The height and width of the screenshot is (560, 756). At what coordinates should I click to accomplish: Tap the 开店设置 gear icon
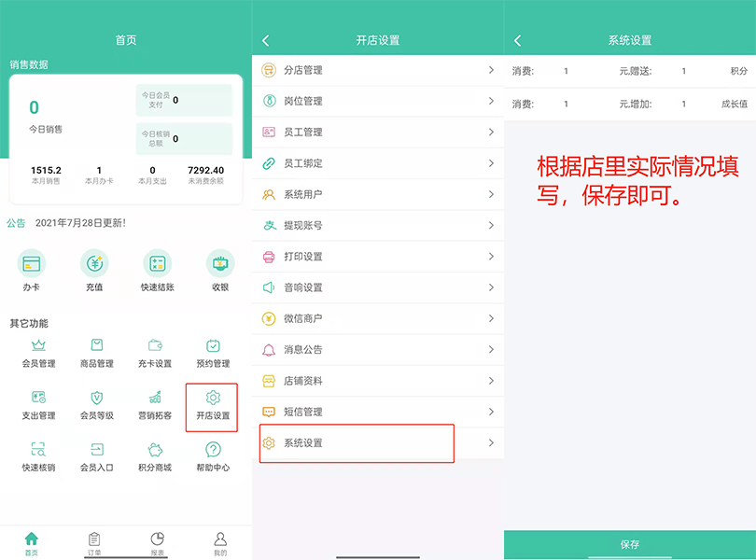(x=213, y=399)
